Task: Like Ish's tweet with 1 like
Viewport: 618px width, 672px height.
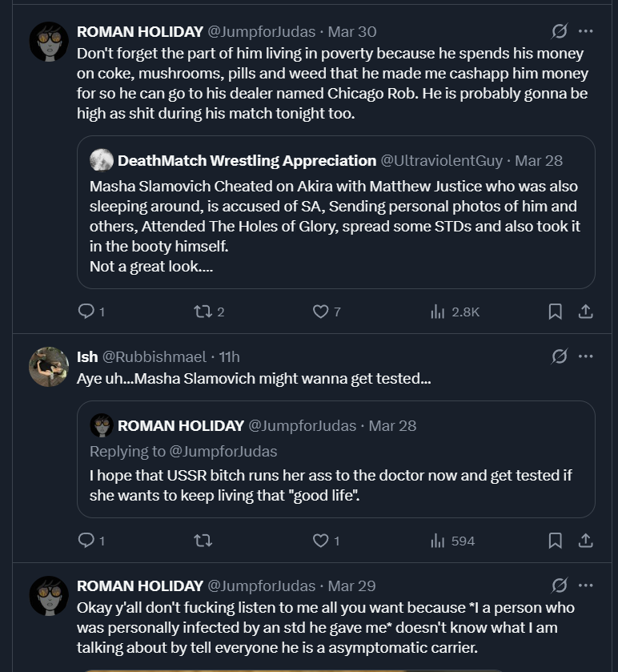Action: [320, 541]
